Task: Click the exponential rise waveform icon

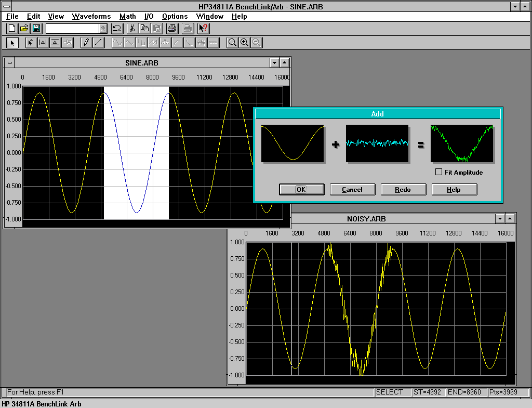Action: 177,43
